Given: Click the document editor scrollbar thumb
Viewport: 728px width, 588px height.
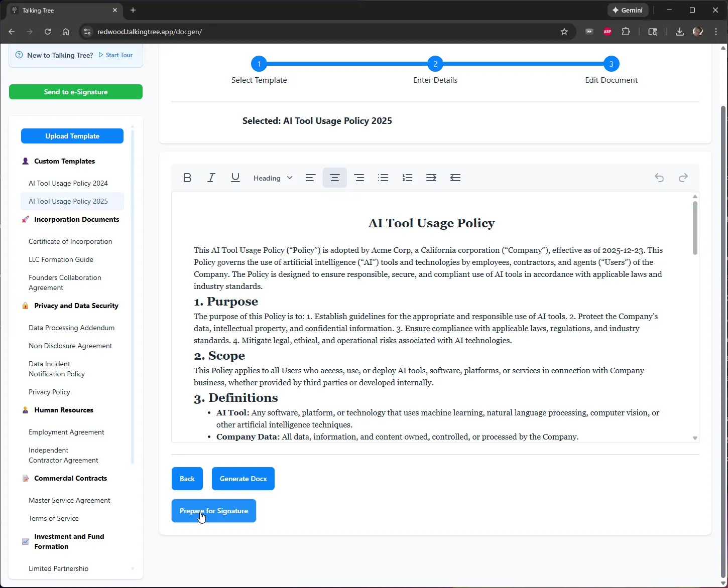Looking at the screenshot, I should (695, 228).
